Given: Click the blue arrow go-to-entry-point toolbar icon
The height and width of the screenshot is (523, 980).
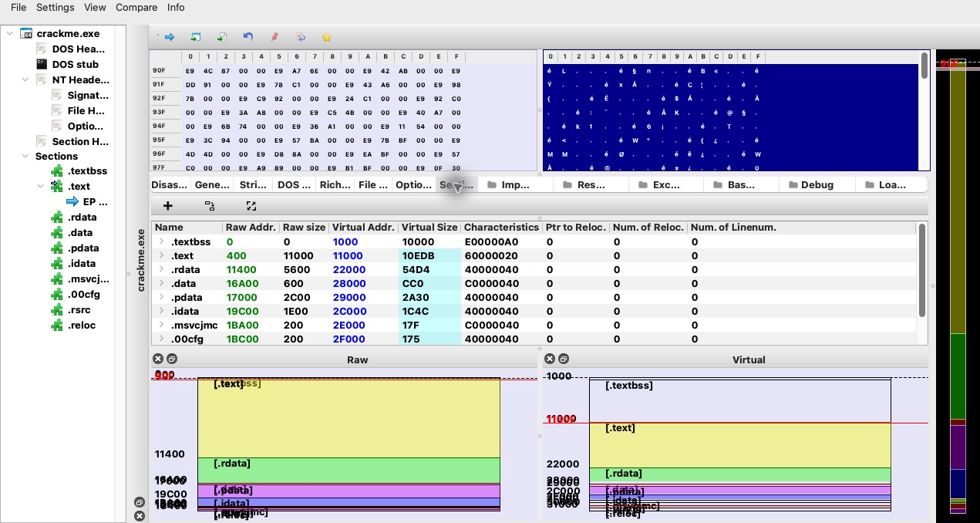Looking at the screenshot, I should point(170,37).
